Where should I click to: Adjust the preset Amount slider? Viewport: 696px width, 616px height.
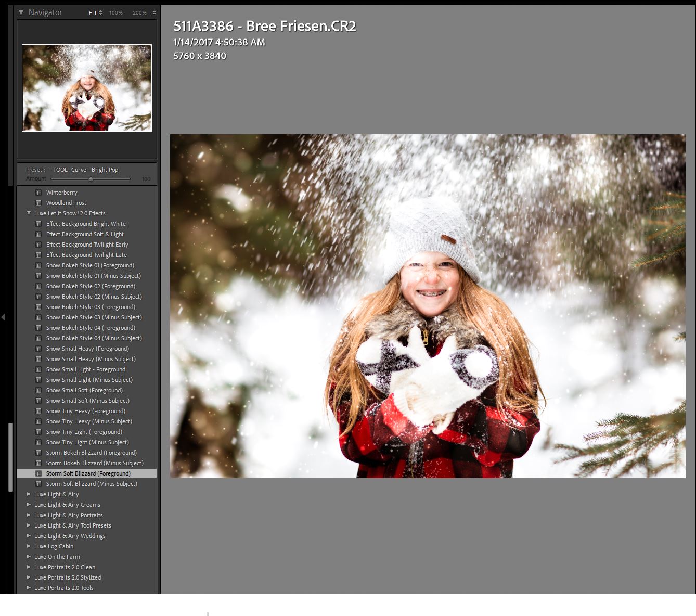coord(91,178)
